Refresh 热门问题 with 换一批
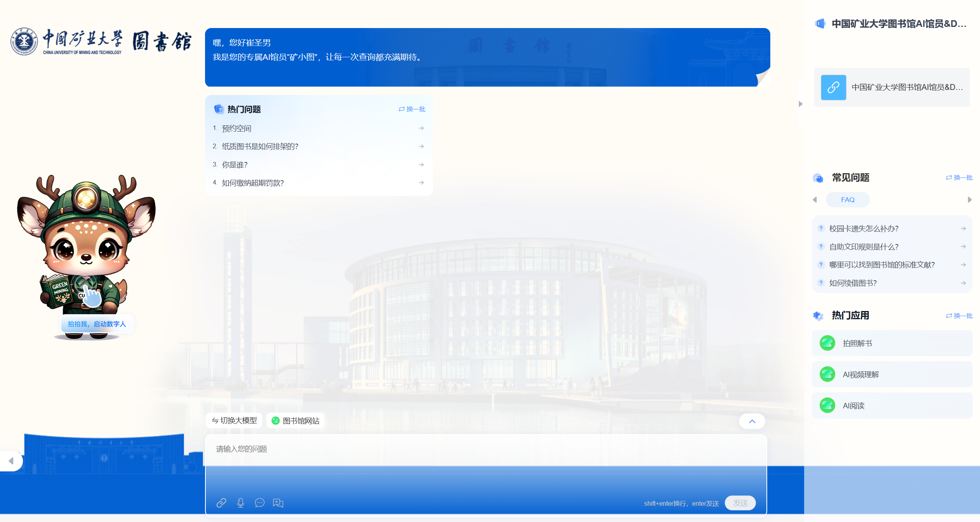The width and height of the screenshot is (980, 522). [412, 109]
